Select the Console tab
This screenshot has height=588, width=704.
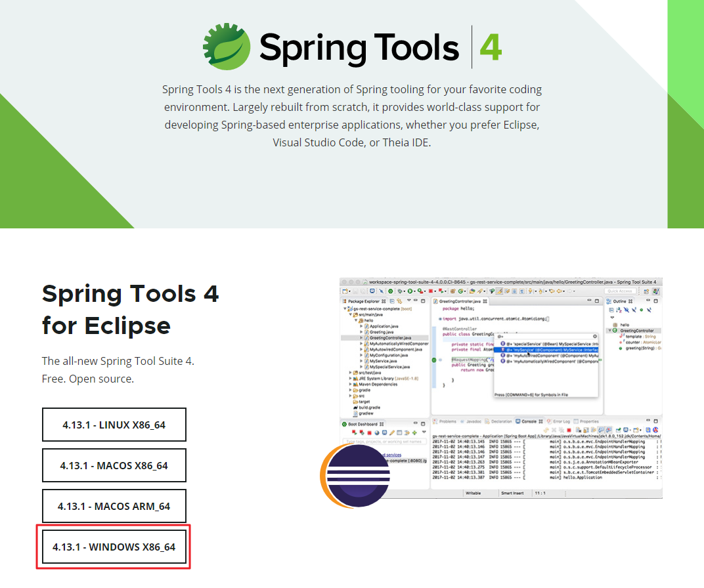coord(529,421)
